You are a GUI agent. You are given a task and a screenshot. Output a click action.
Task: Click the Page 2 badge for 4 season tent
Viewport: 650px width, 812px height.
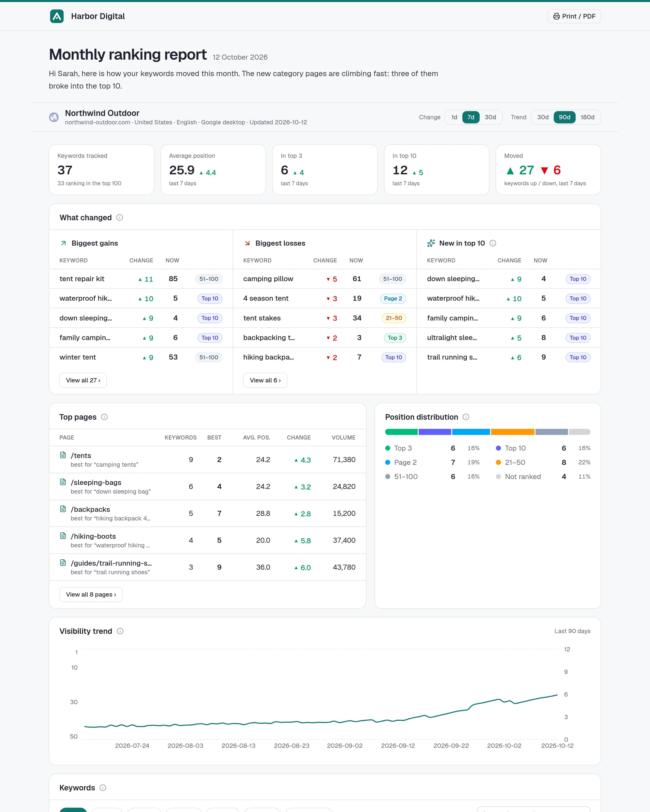click(393, 299)
